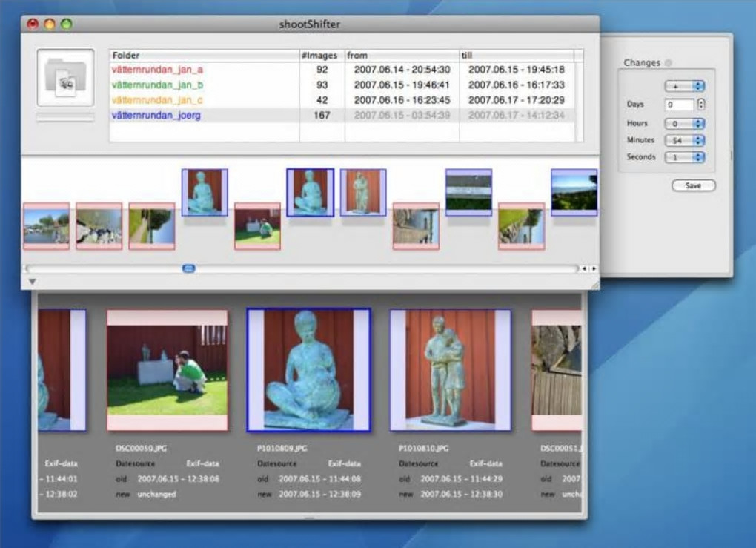This screenshot has width=756, height=548.
Task: Click the unchanged label under DSC00050.JPG
Action: (x=156, y=494)
